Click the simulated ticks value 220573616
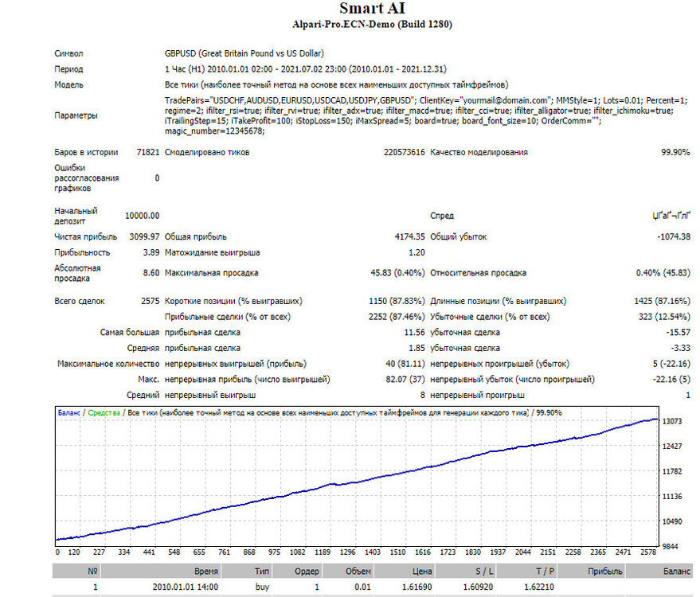 tap(404, 153)
